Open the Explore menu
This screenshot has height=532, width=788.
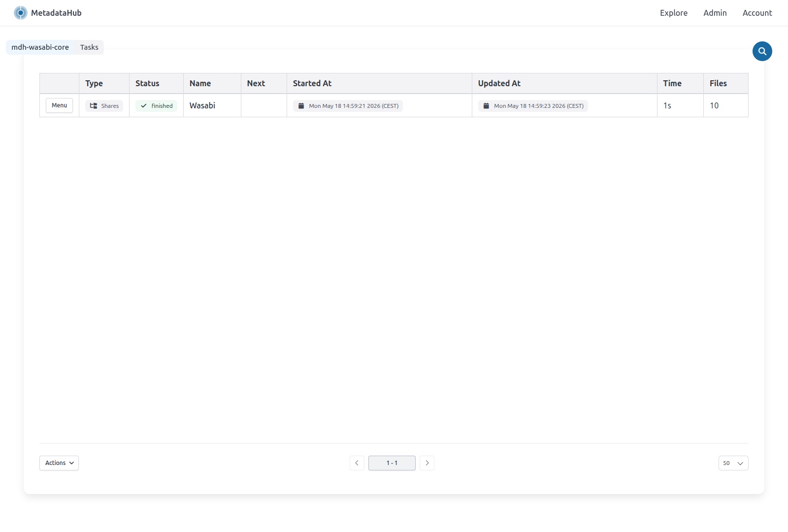(674, 13)
